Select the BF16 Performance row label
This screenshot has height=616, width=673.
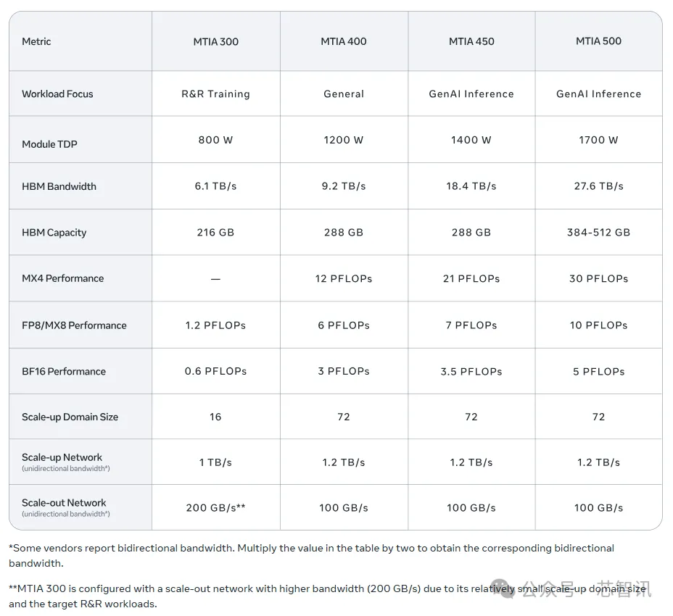(x=64, y=372)
